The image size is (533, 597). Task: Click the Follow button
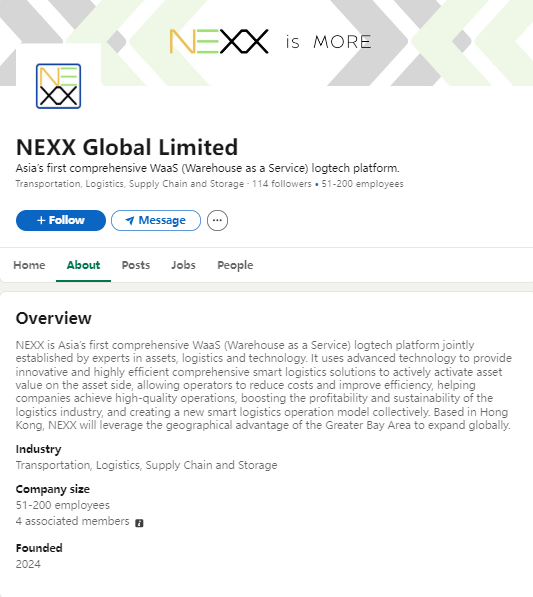click(x=61, y=220)
